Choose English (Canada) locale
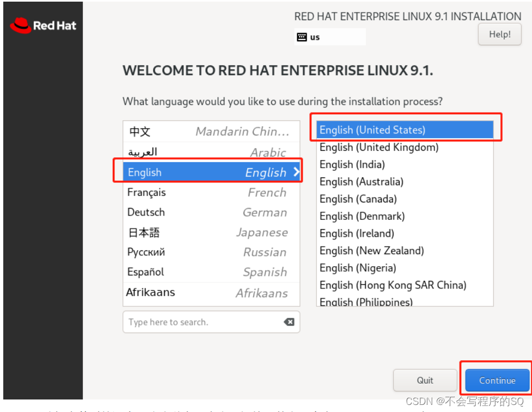532x412 pixels. pyautogui.click(x=405, y=199)
